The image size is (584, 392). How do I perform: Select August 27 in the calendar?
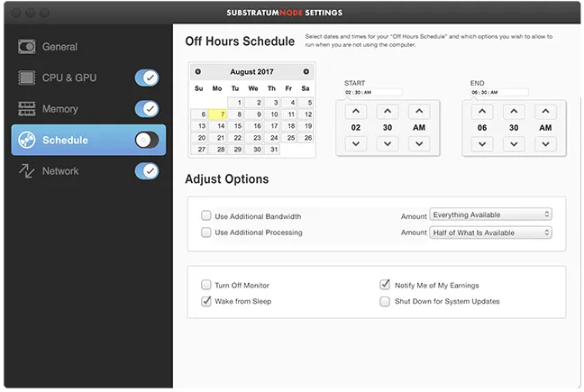point(199,150)
